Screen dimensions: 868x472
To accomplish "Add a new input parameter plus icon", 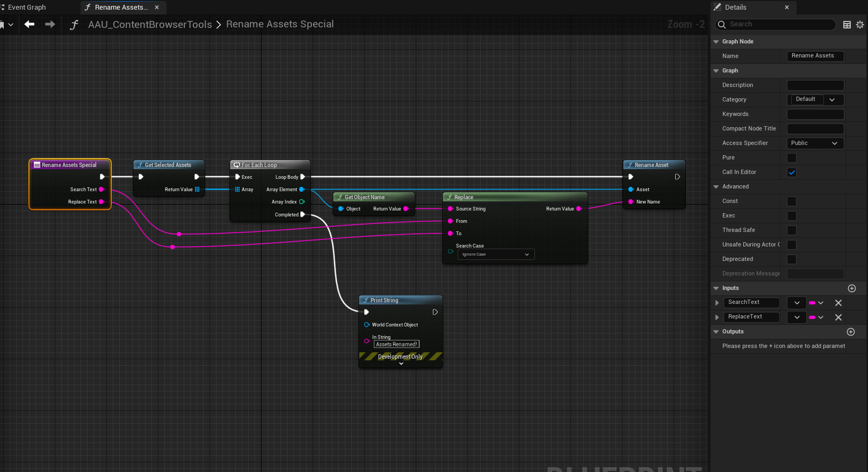I will [852, 288].
